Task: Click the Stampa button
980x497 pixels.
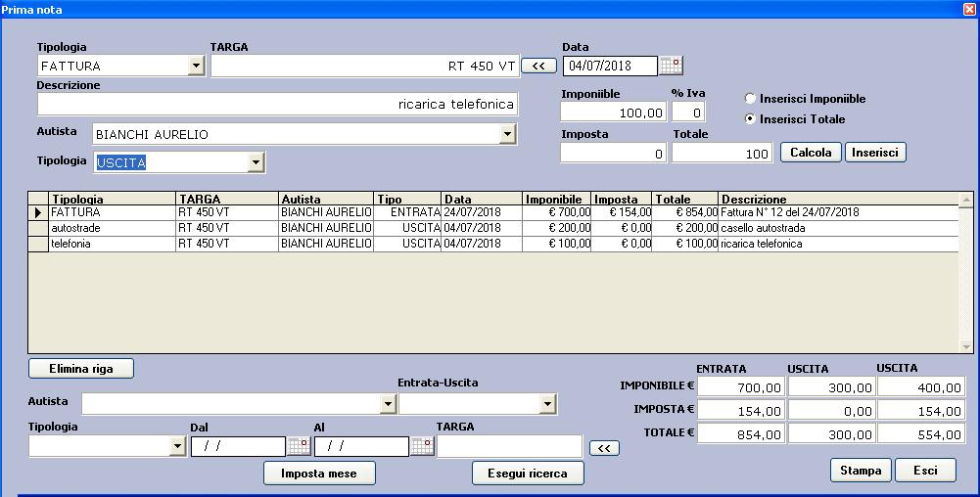Action: click(x=861, y=471)
